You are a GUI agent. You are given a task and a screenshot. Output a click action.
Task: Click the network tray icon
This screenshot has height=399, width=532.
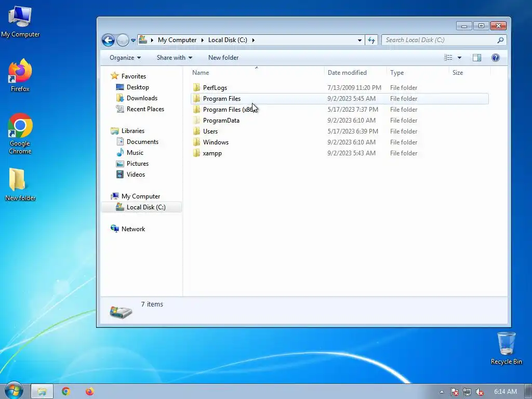467,392
